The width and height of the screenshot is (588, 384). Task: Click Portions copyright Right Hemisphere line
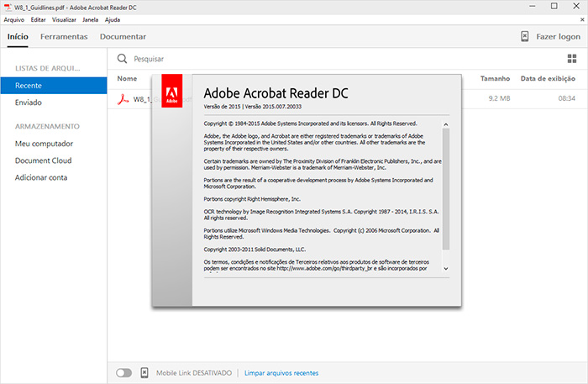252,199
